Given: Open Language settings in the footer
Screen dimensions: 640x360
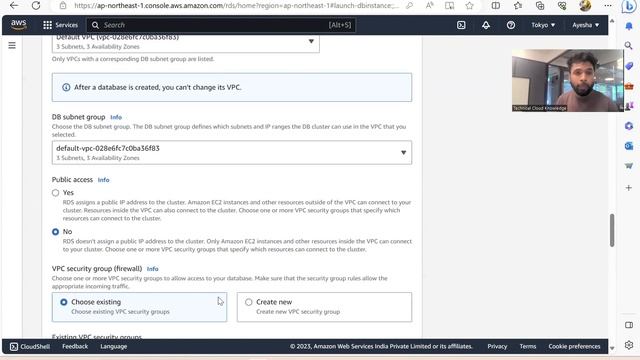Looking at the screenshot, I should [113, 347].
